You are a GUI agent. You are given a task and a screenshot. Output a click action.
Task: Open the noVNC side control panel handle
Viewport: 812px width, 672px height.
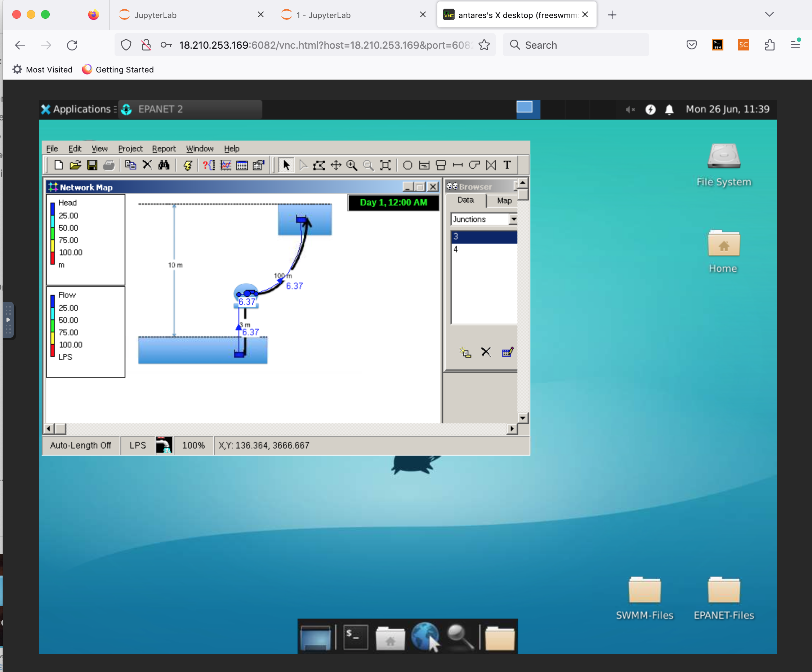[x=8, y=320]
